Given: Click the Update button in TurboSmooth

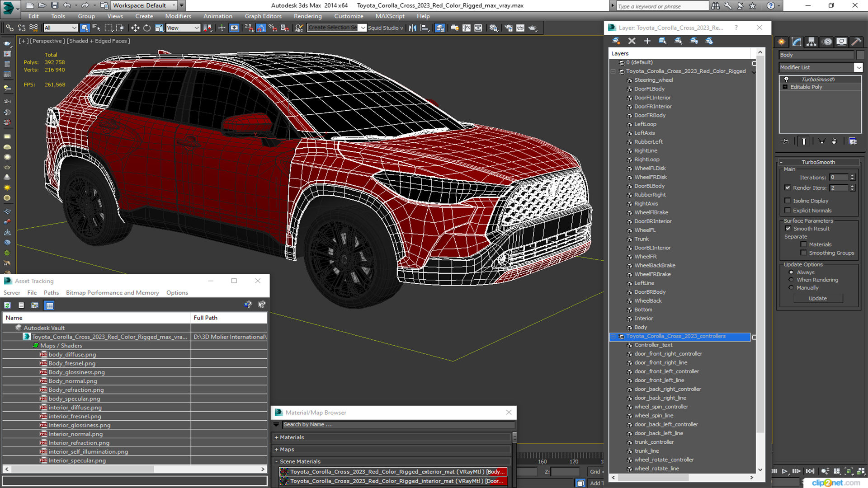Looking at the screenshot, I should 817,299.
